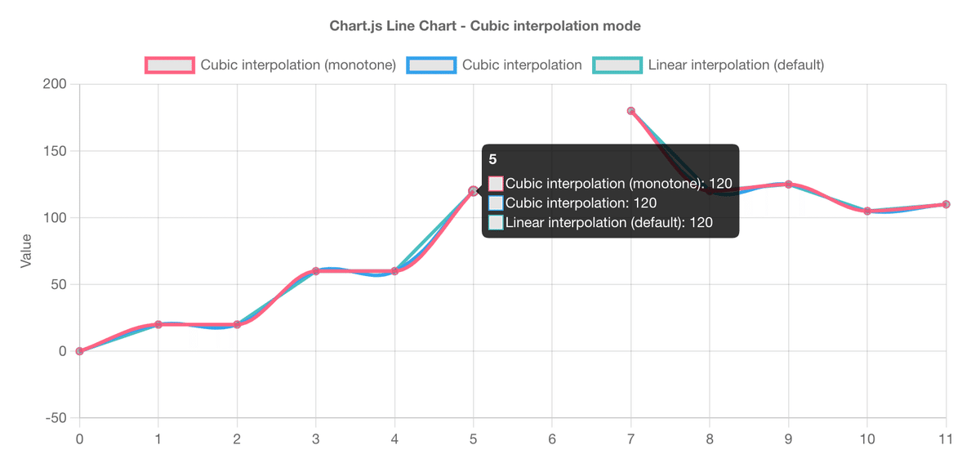This screenshot has width=980, height=472.
Task: Click the data point at x=1
Action: pyautogui.click(x=158, y=324)
